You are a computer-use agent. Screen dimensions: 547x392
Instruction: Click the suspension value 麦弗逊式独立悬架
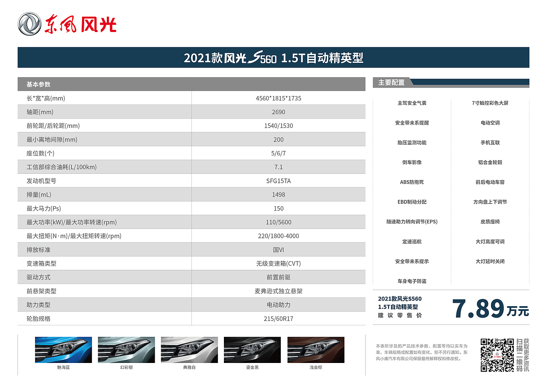tap(279, 291)
